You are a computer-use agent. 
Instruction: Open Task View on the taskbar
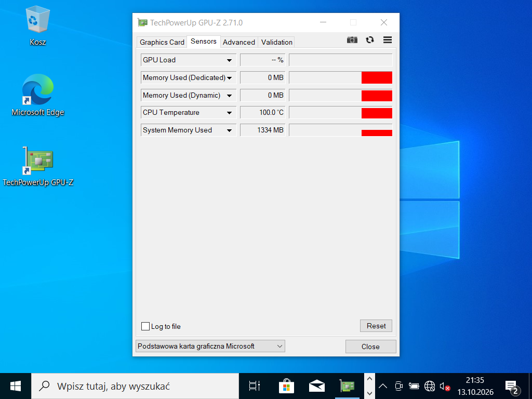[x=254, y=386]
